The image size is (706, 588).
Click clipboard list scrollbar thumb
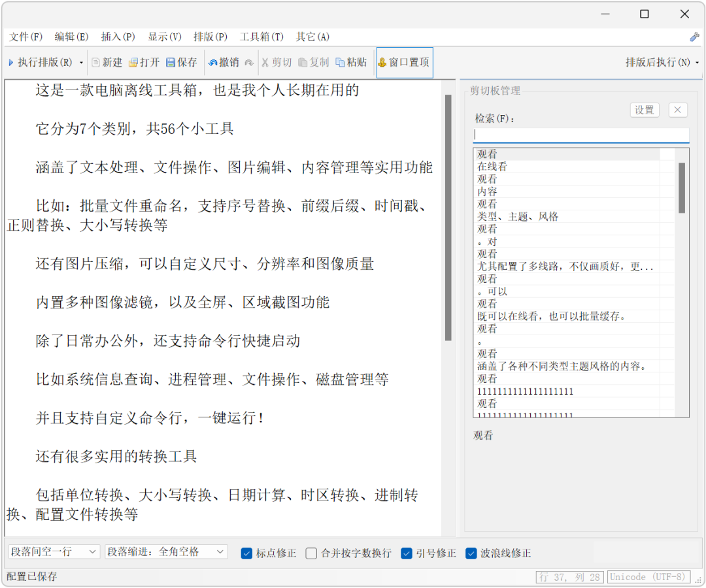pos(682,188)
